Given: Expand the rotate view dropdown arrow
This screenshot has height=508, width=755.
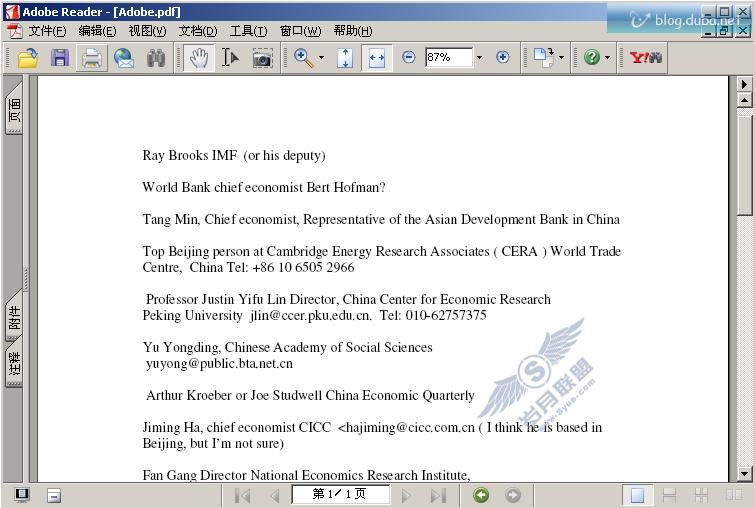Looking at the screenshot, I should click(x=561, y=58).
